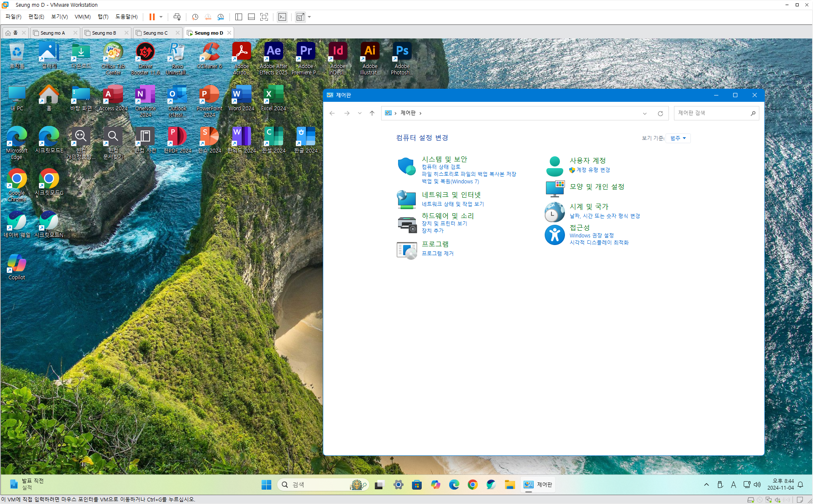Click the enter full screen mode icon
813x504 pixels.
coord(264,17)
